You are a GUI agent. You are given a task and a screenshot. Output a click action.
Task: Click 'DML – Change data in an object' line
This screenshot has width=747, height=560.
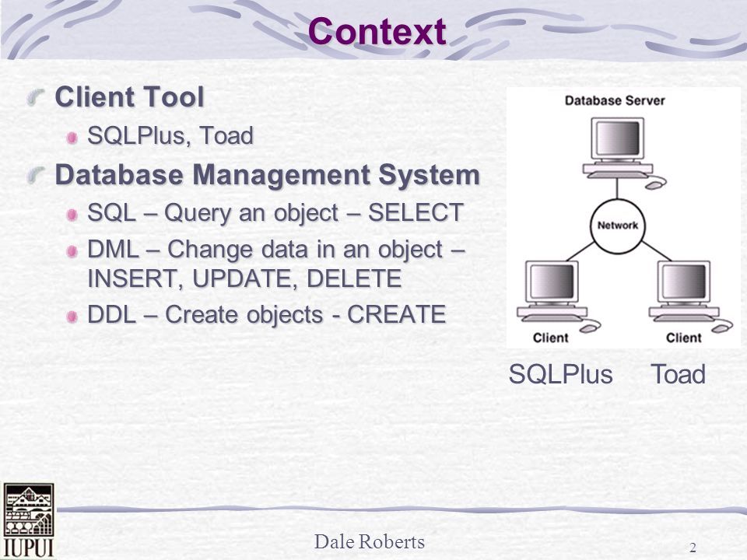pyautogui.click(x=276, y=249)
